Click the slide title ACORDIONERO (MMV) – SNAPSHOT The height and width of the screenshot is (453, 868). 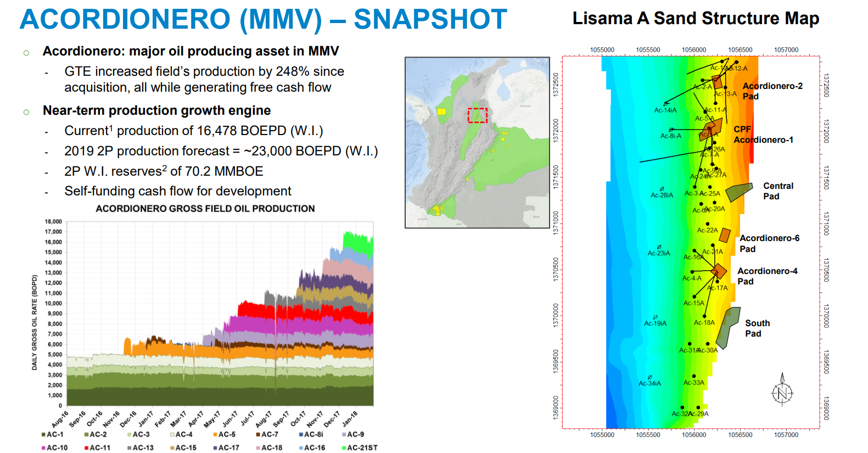[263, 19]
